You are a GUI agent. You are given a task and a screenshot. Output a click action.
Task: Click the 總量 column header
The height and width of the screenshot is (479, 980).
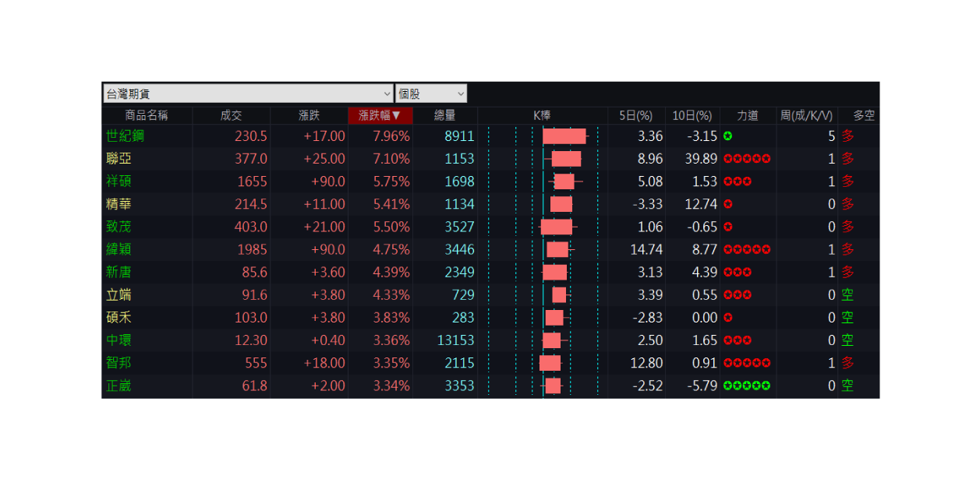click(444, 115)
